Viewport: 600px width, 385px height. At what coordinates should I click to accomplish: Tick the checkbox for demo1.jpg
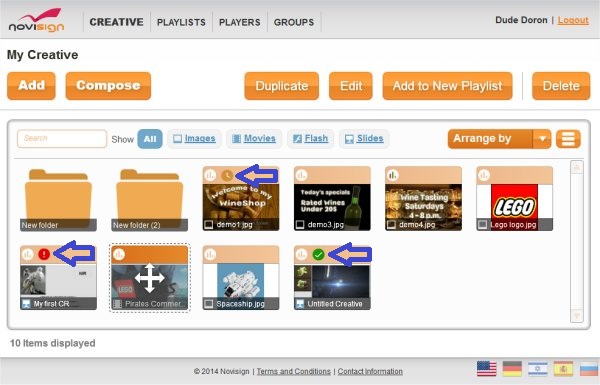pos(209,225)
